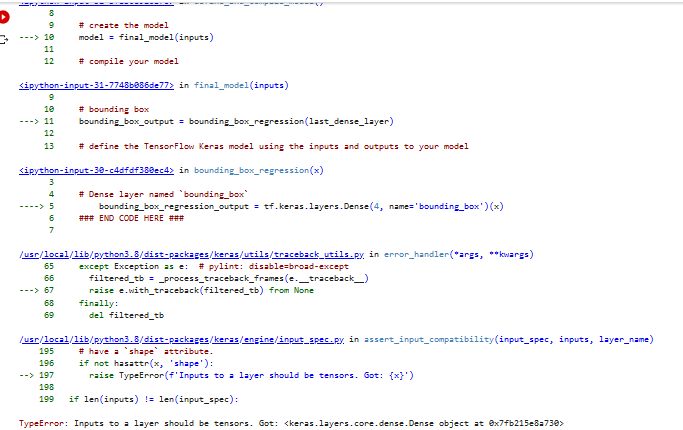Click the '---> 67' arrow line number
Viewport: 683px width, 430px height.
click(37, 291)
